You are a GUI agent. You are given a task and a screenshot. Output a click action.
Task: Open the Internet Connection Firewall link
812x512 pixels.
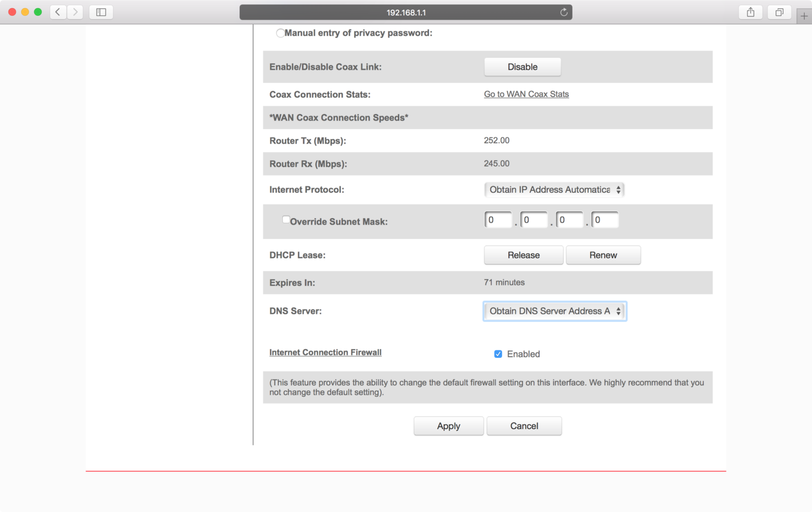pos(325,352)
